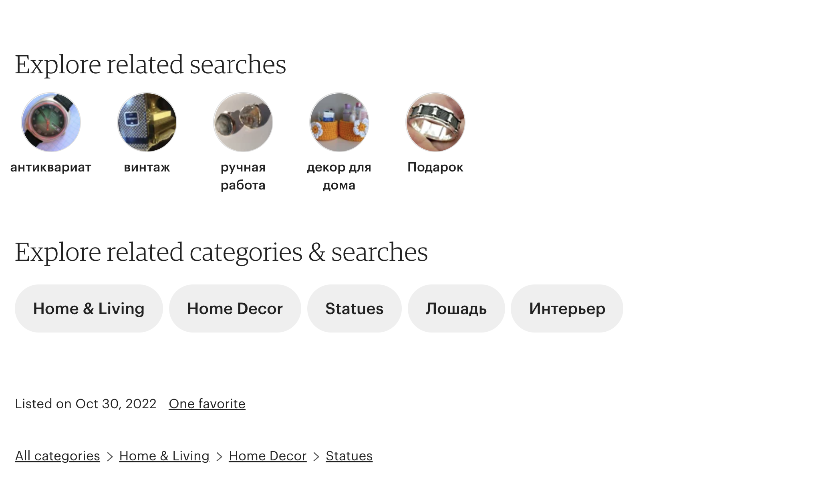The width and height of the screenshot is (826, 504).
Task: Click the ручная работа text label
Action: (x=243, y=176)
